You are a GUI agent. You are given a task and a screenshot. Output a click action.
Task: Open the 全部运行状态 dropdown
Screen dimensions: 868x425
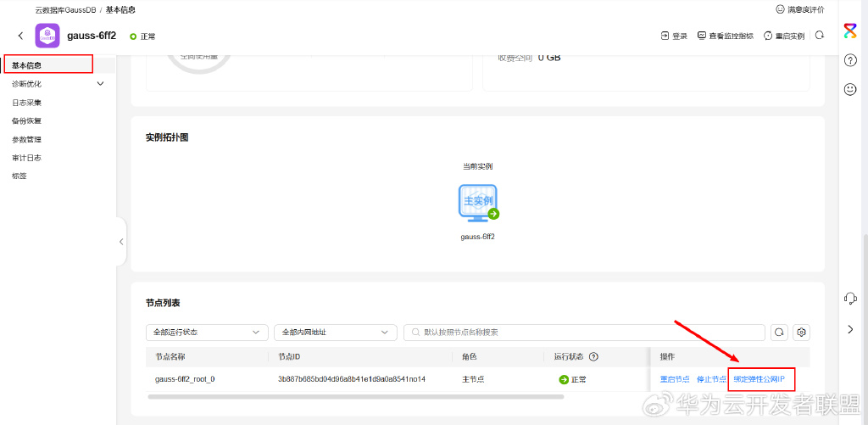(207, 333)
